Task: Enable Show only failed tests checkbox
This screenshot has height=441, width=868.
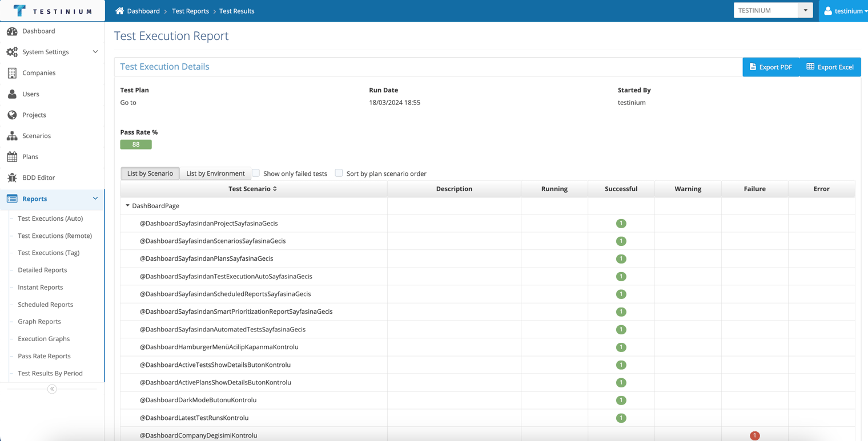Action: 256,173
